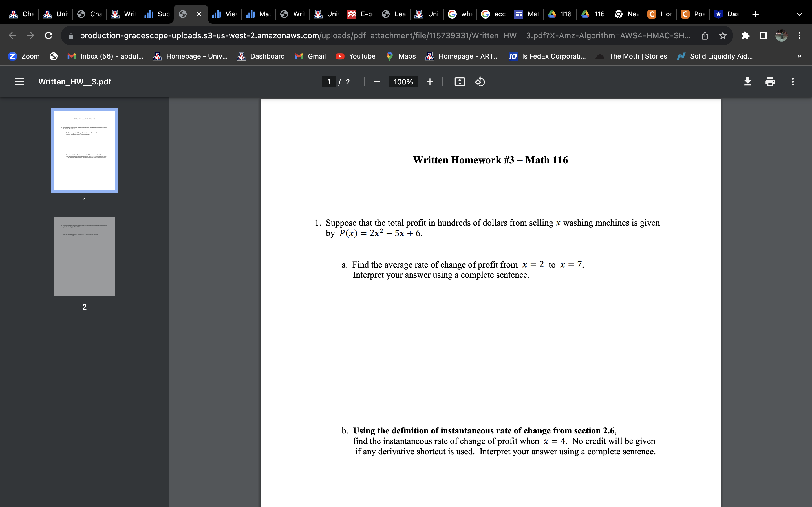Image resolution: width=812 pixels, height=507 pixels.
Task: Toggle the PDF sidebar menu icon
Action: click(x=19, y=82)
